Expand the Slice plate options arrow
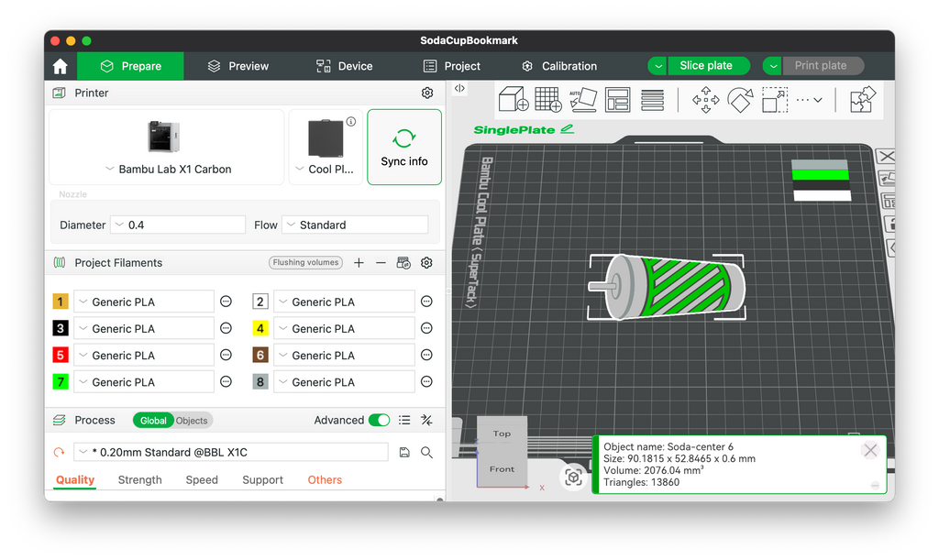 tap(657, 66)
